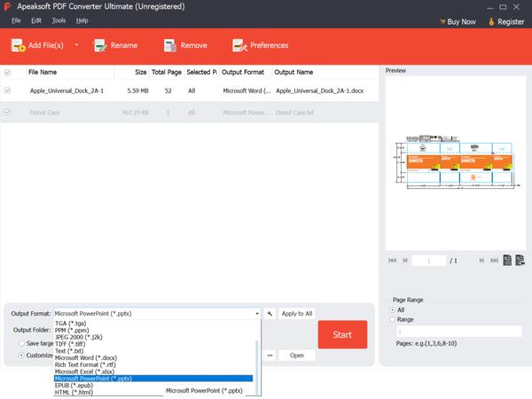
Task: Open Preferences from the toolbar
Action: 239,45
